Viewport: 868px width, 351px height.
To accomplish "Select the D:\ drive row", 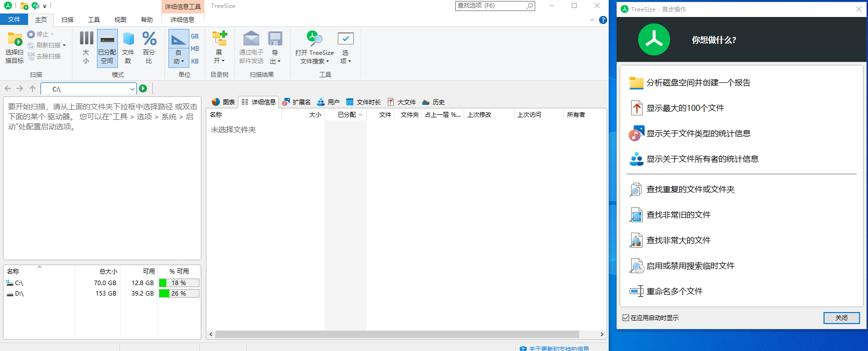I will pos(102,294).
